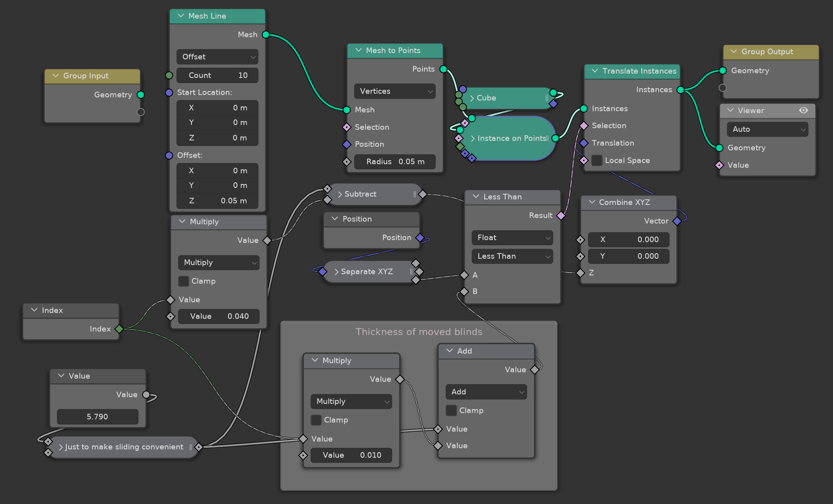
Task: Enable Clamp in the upper Multiply node
Action: coord(184,281)
